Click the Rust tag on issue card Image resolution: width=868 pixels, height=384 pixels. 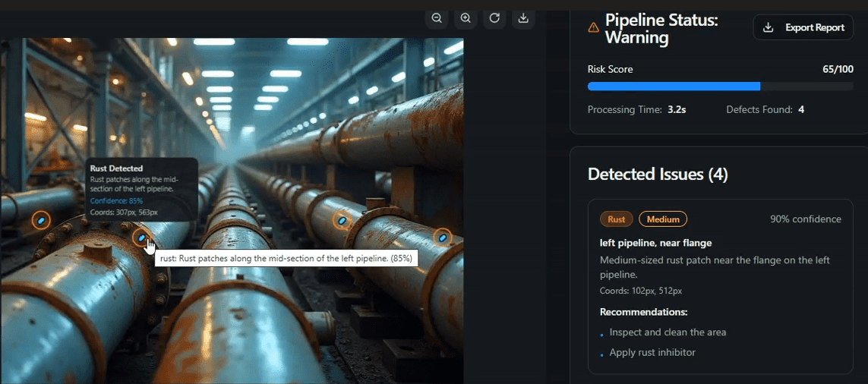pos(617,219)
